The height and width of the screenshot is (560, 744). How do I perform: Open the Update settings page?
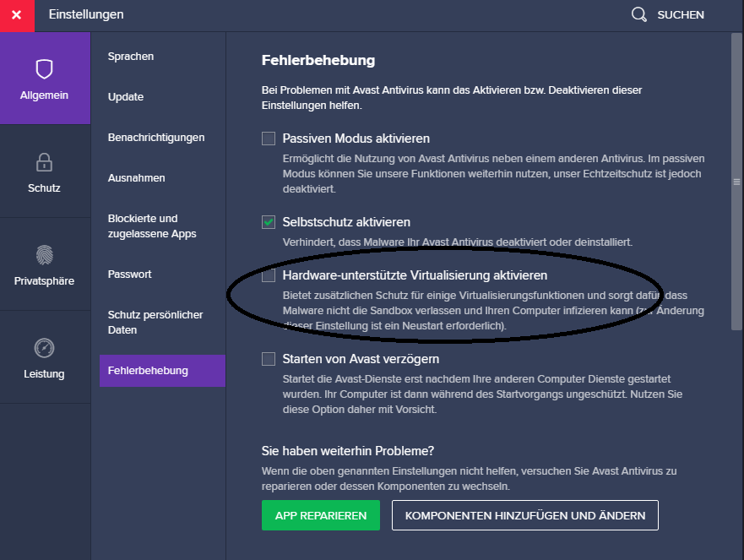pos(126,97)
